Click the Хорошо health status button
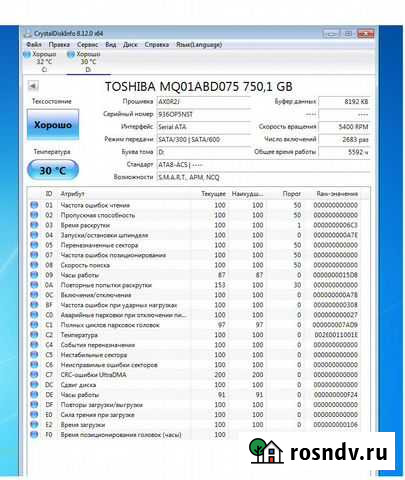The image size is (405, 480). [53, 125]
